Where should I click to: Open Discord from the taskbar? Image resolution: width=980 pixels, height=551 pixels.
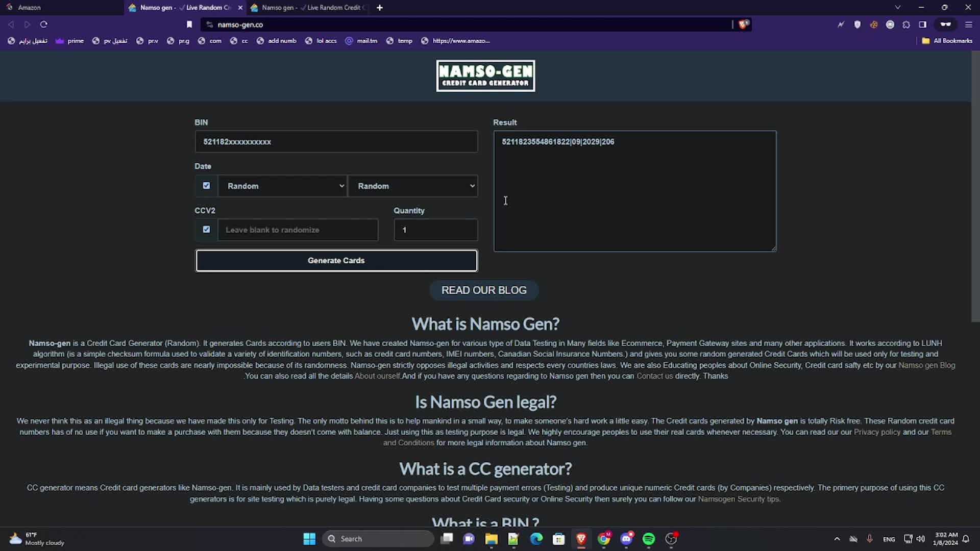pyautogui.click(x=627, y=539)
